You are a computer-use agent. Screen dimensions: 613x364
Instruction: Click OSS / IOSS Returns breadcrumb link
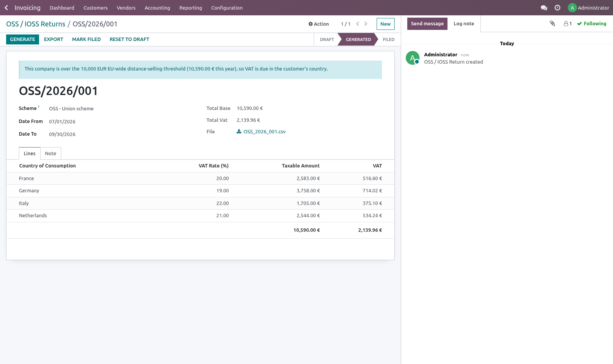tap(36, 24)
